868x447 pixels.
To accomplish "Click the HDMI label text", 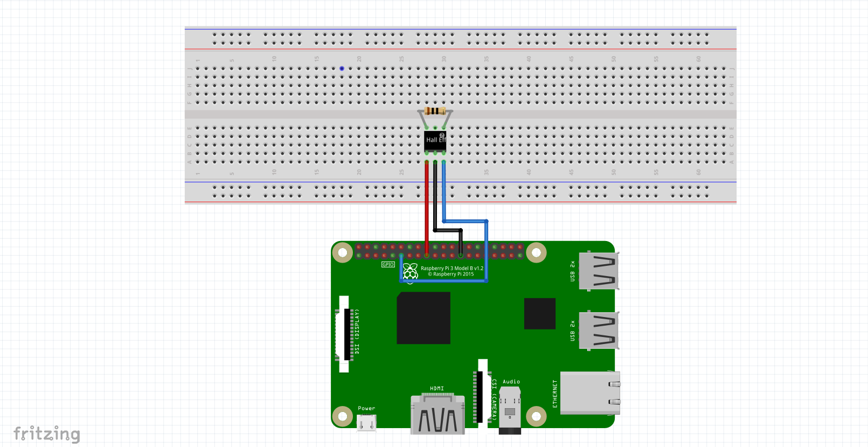I will pos(437,388).
